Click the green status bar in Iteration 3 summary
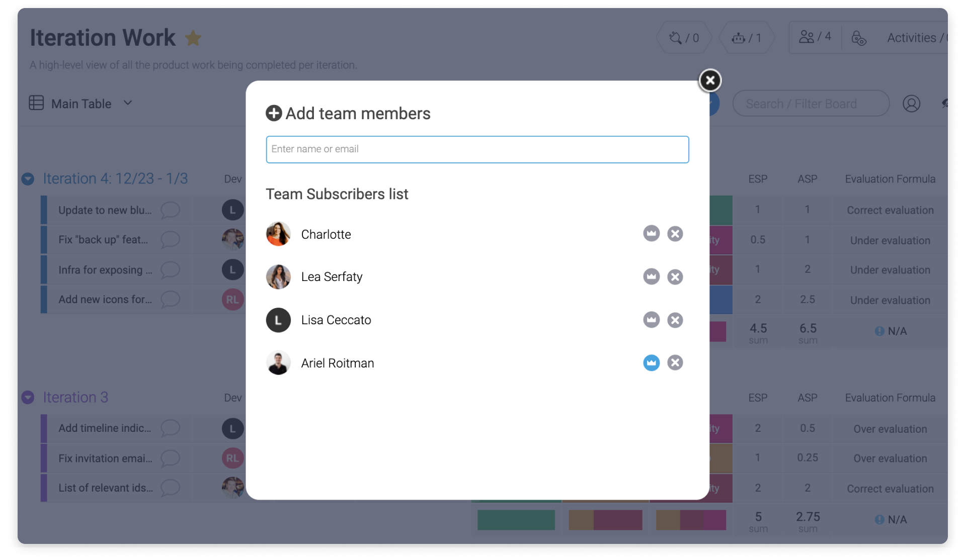Image resolution: width=966 pixels, height=560 pixels. click(516, 520)
